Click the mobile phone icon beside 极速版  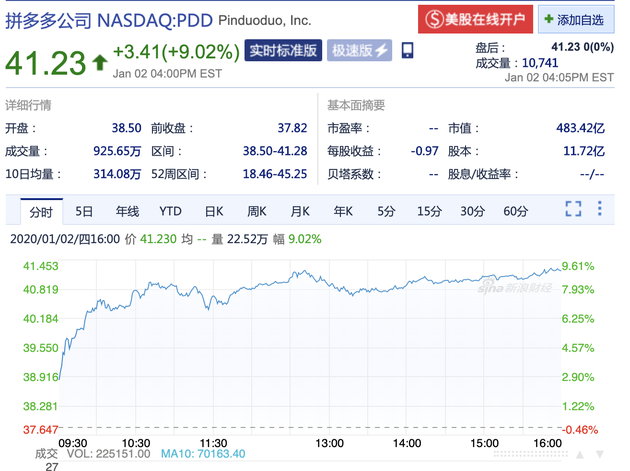coord(407,51)
